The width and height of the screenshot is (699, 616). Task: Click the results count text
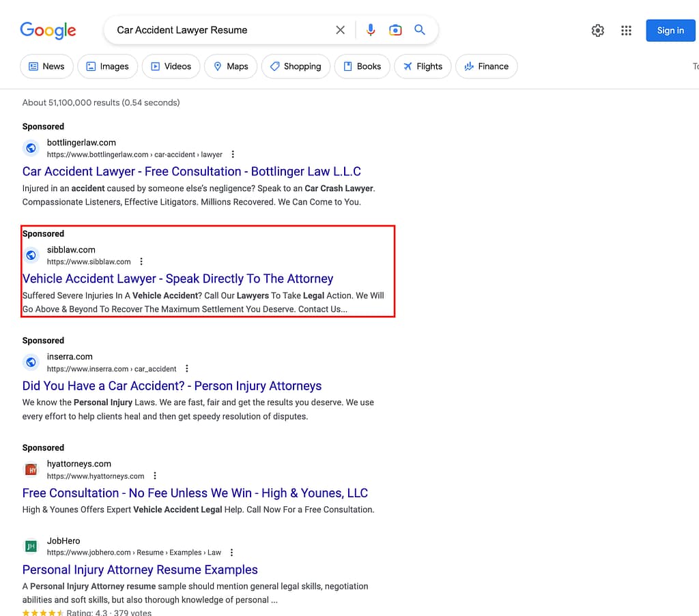101,102
